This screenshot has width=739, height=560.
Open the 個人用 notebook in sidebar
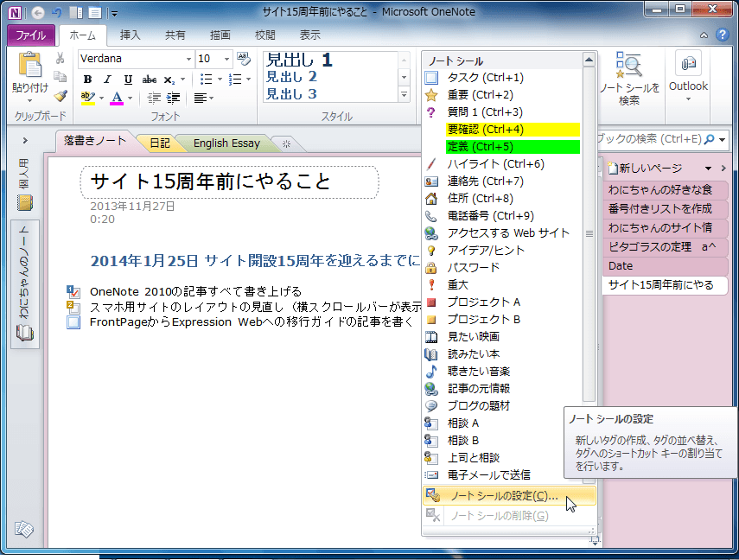click(24, 185)
